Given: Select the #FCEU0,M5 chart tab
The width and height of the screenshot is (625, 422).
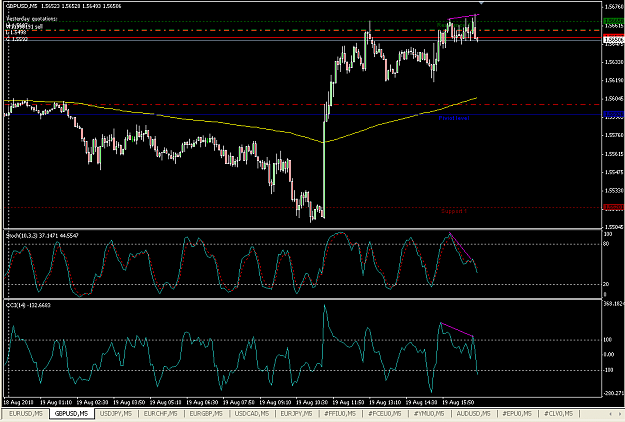Looking at the screenshot, I should click(x=385, y=414).
